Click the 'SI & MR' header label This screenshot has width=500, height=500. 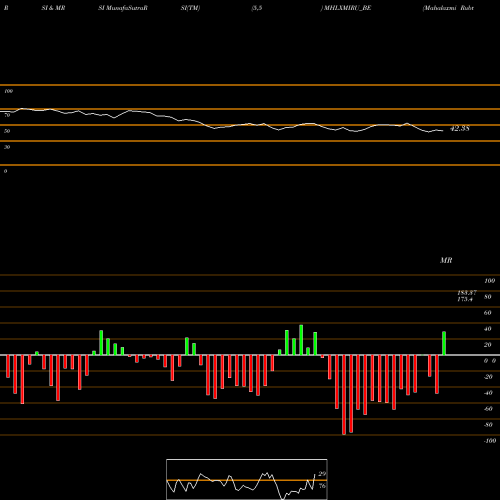point(53,8)
